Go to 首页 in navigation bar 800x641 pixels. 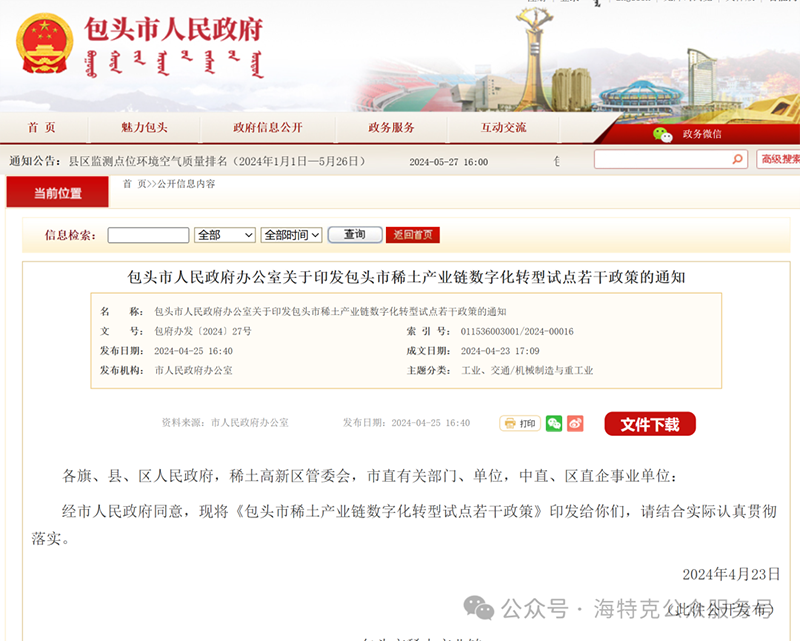(42, 128)
